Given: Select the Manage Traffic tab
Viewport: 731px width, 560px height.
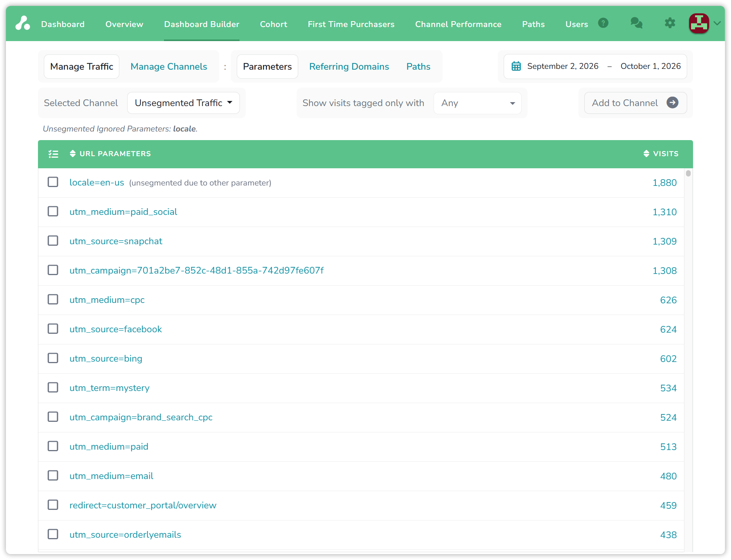Looking at the screenshot, I should click(x=82, y=67).
